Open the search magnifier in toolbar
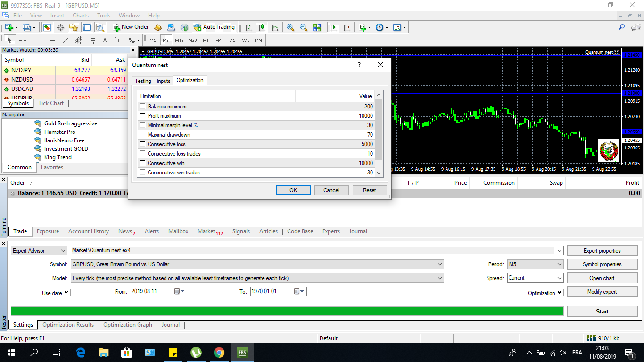The width and height of the screenshot is (644, 362). tap(622, 27)
